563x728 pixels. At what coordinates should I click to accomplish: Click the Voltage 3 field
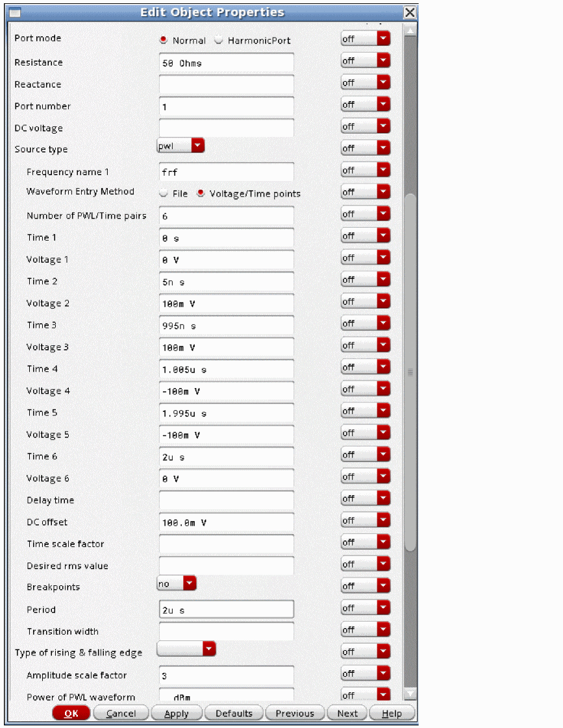(x=226, y=347)
